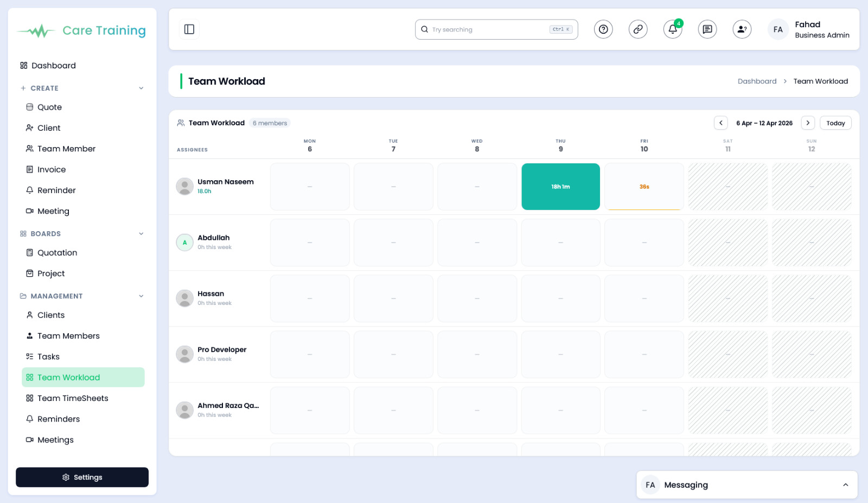Open the chat messages icon
Viewport: 868px width, 503px height.
707,29
